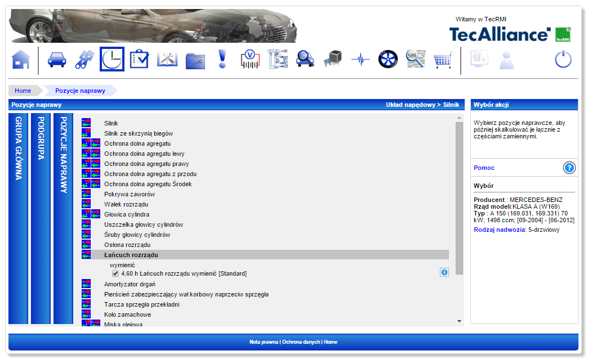Expand the Amortyzator drgań repair item
Screen dimensions: 592x364
tap(130, 284)
